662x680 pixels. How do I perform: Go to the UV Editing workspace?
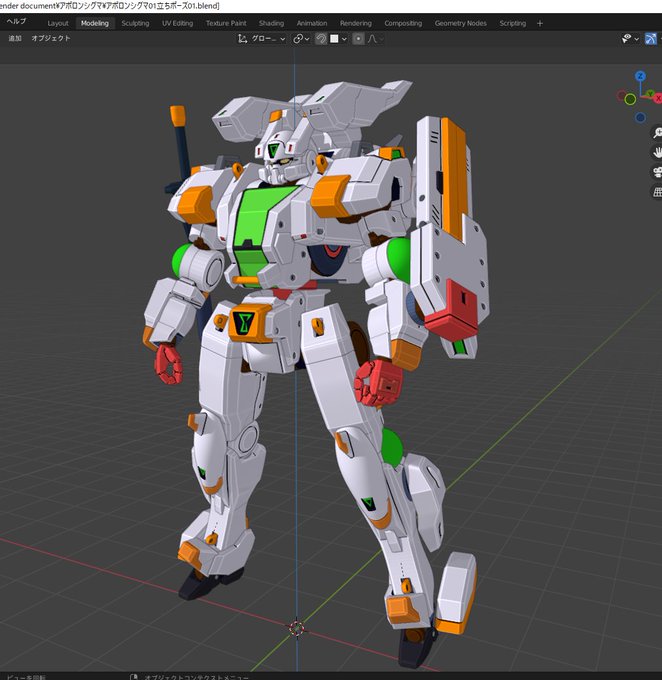(177, 23)
